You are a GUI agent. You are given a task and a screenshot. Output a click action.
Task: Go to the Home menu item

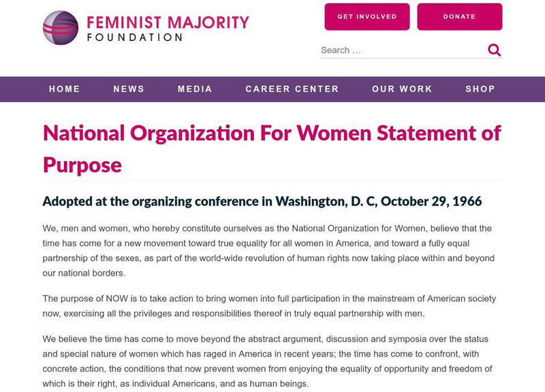[x=65, y=89]
